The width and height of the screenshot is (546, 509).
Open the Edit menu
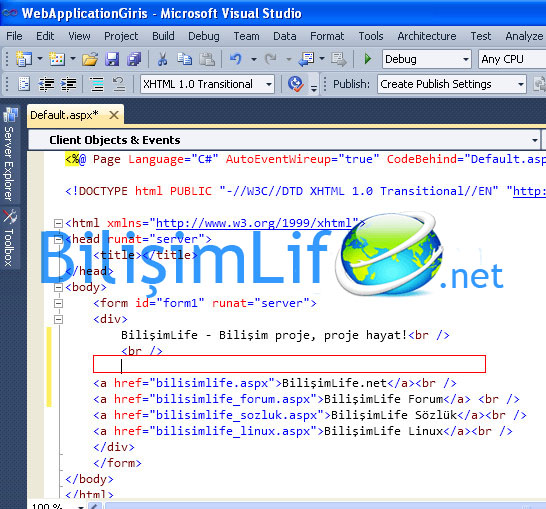point(45,36)
